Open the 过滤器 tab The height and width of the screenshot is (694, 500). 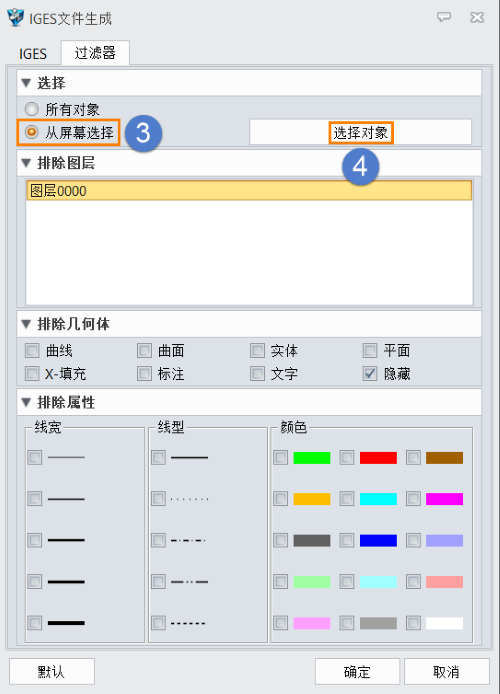pos(95,53)
